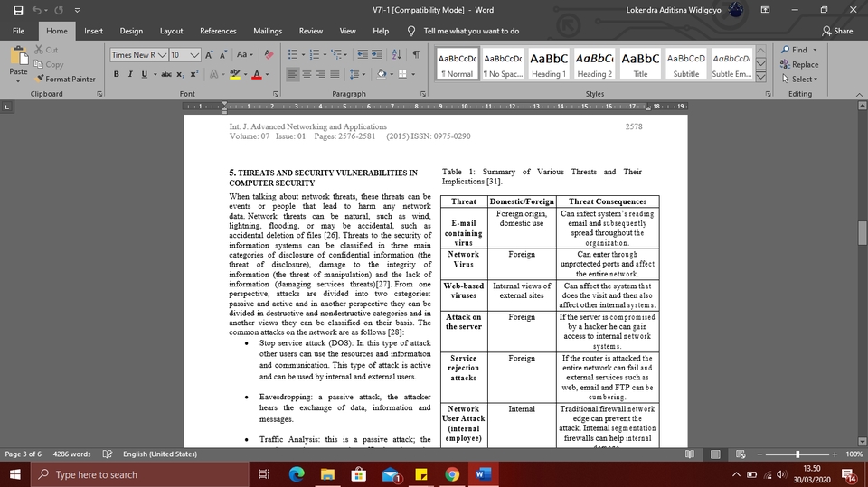The height and width of the screenshot is (487, 868).
Task: Switch to Web Layout view icon
Action: (x=741, y=454)
